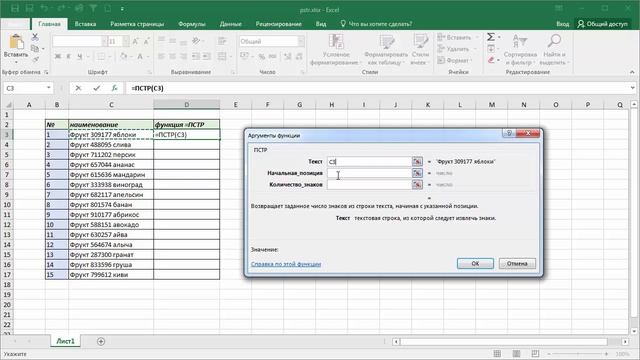Viewport: 640px width, 360px height.
Task: Open the Paste (Вставить) dropdown arrow
Action: [x=16, y=62]
